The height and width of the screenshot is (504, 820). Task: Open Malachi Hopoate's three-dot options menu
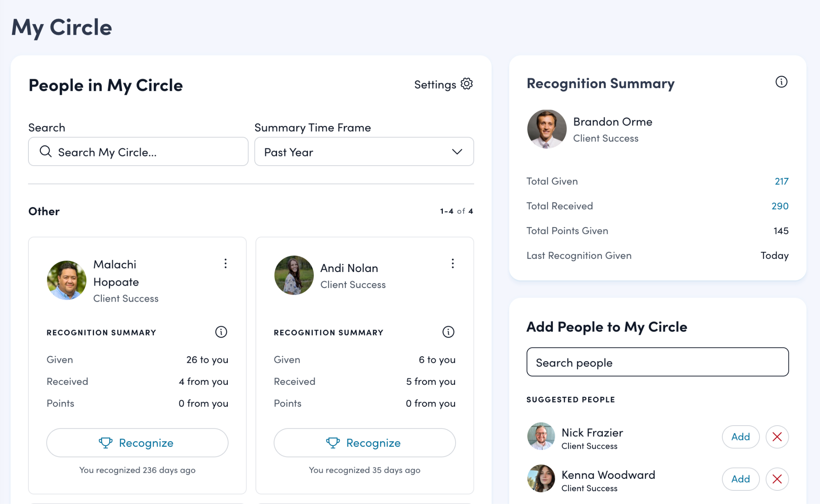coord(226,264)
